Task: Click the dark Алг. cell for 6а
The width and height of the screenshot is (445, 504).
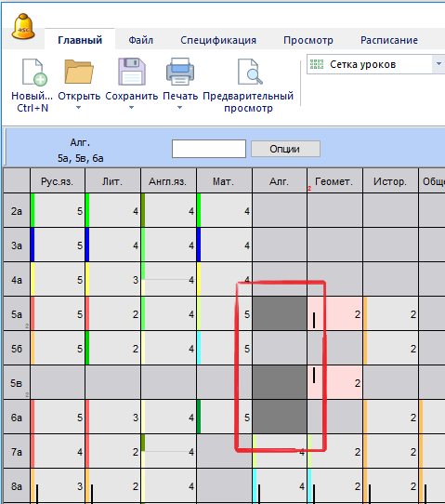Action: pos(280,418)
